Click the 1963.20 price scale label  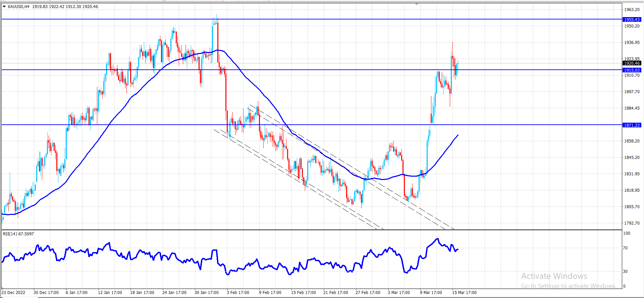(x=632, y=10)
